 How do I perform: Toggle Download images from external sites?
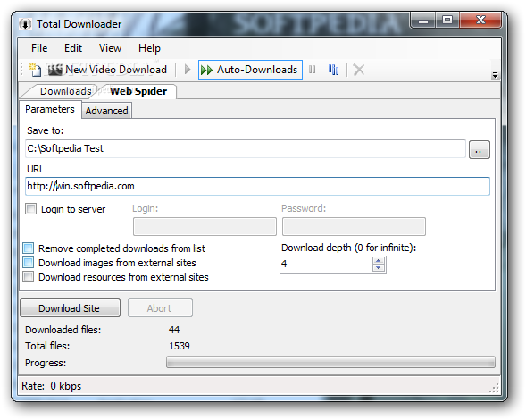point(29,262)
